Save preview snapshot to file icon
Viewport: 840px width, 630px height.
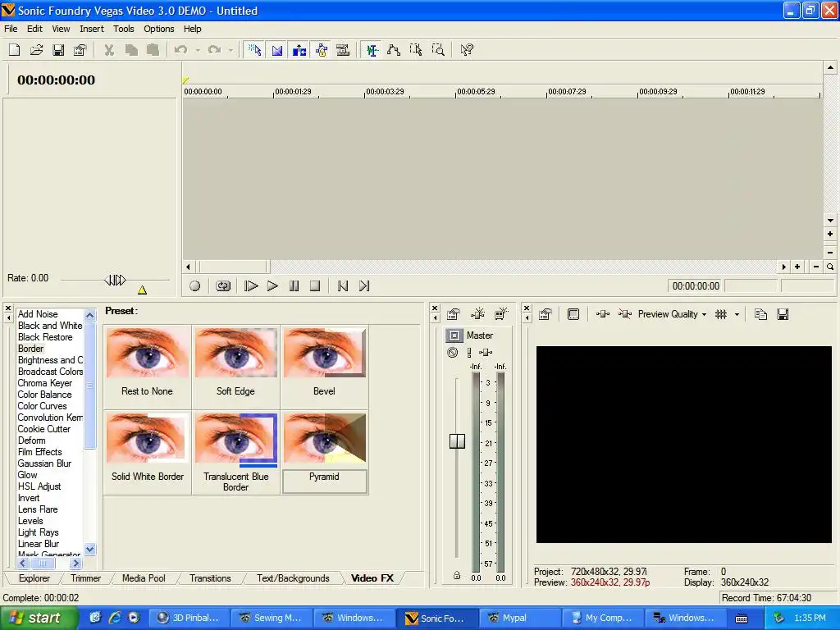pos(783,314)
